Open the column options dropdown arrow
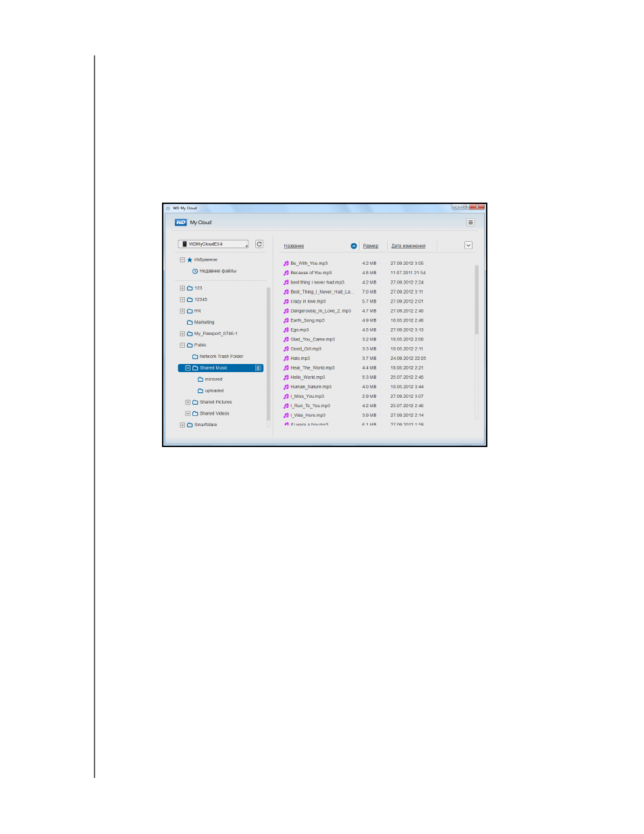The width and height of the screenshot is (644, 834). 468,245
